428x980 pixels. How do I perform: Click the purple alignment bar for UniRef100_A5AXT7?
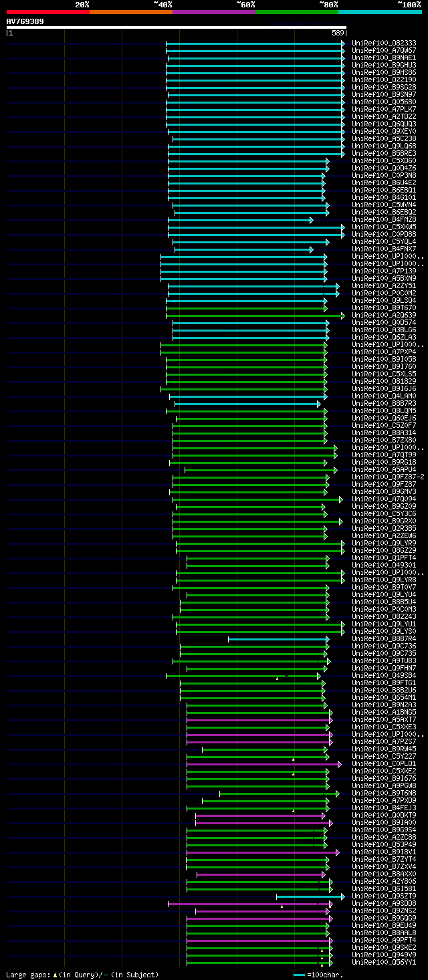(x=259, y=720)
